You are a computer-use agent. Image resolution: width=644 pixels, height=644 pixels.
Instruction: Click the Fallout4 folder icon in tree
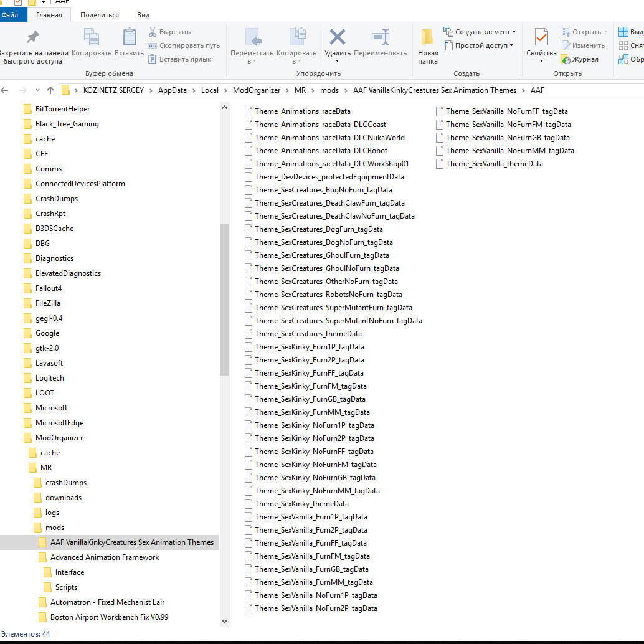[27, 288]
